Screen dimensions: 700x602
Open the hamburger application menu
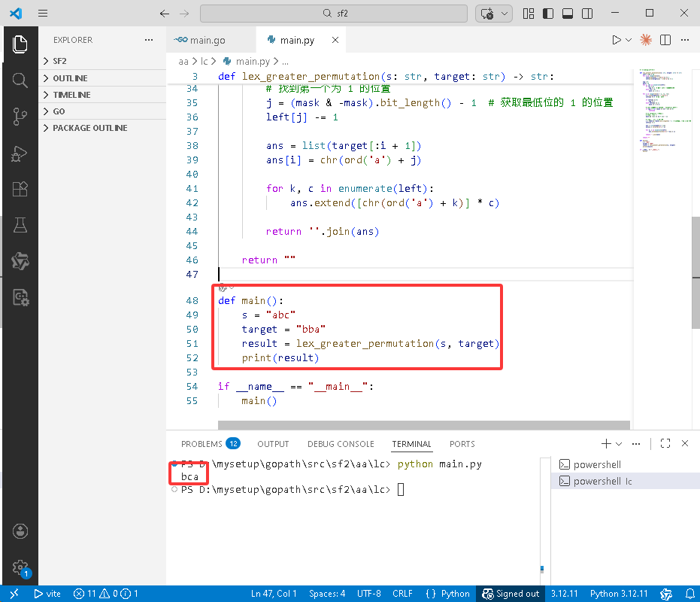tap(43, 14)
